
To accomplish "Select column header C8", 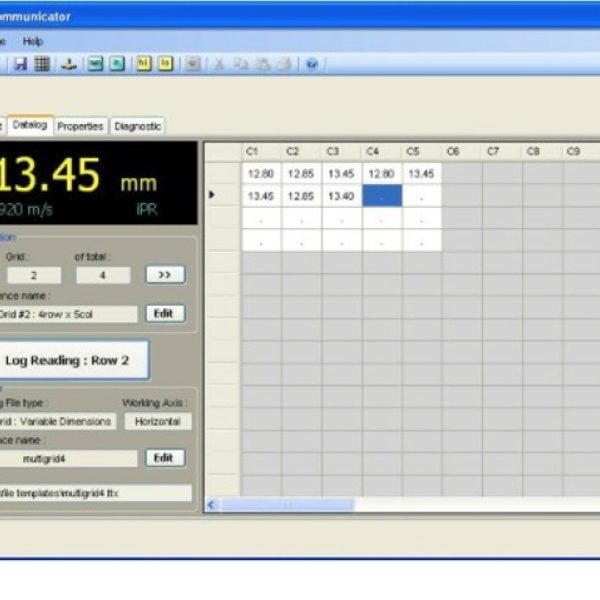I will click(542, 152).
